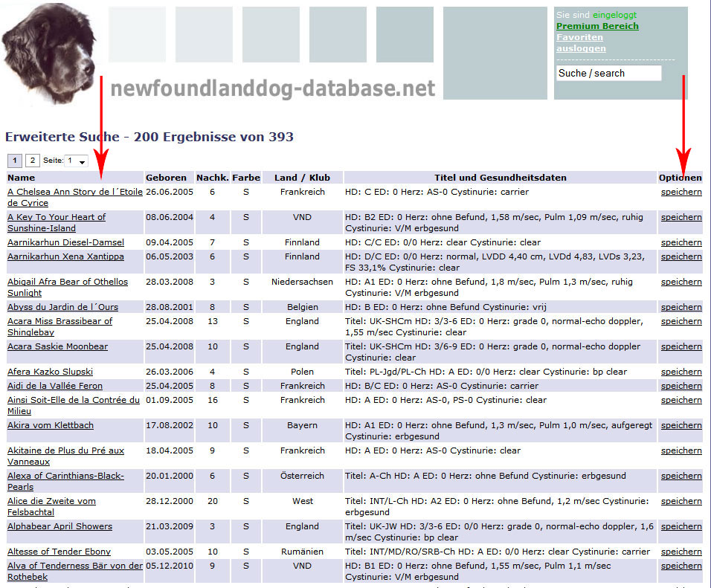Image resolution: width=711 pixels, height=588 pixels.
Task: Click the Land / Klub column header
Action: [302, 178]
